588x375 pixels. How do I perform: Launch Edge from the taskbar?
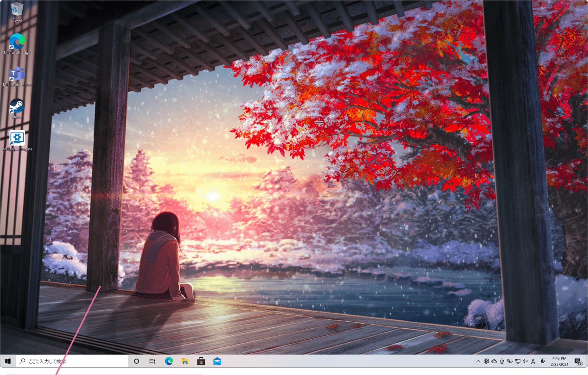coord(169,361)
